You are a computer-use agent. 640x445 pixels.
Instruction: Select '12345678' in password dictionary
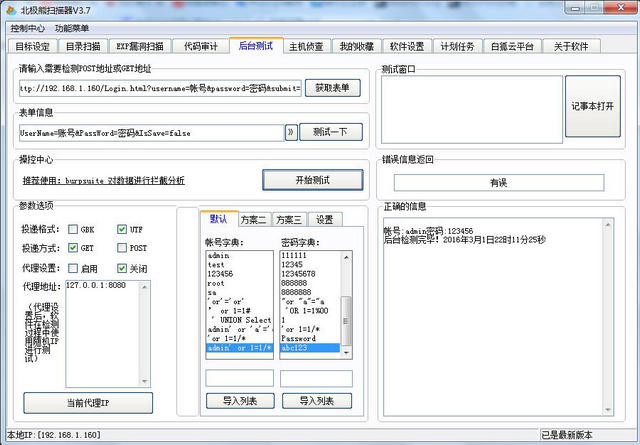[310, 274]
